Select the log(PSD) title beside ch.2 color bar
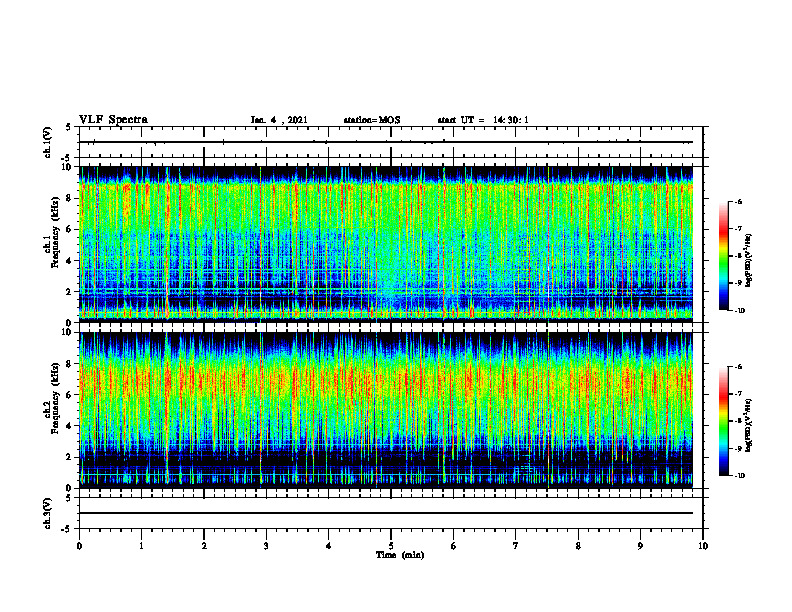The height and width of the screenshot is (612, 792). [749, 425]
